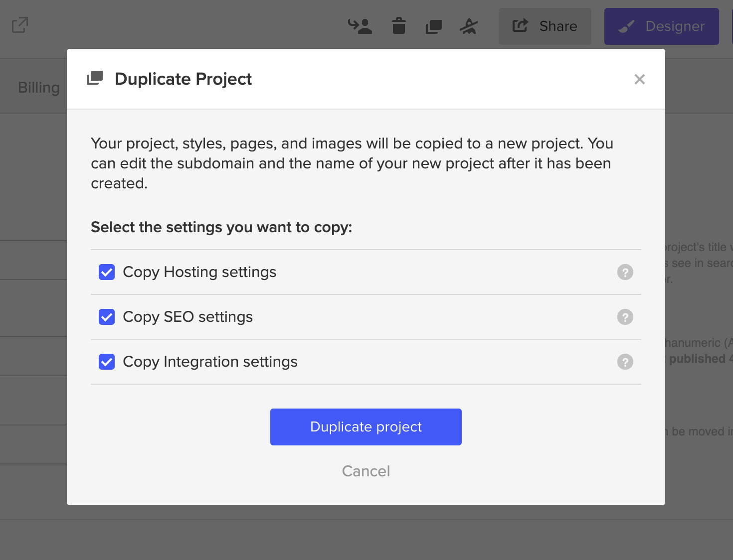Cancel the Duplicate Project dialog
This screenshot has height=560, width=733.
(366, 471)
